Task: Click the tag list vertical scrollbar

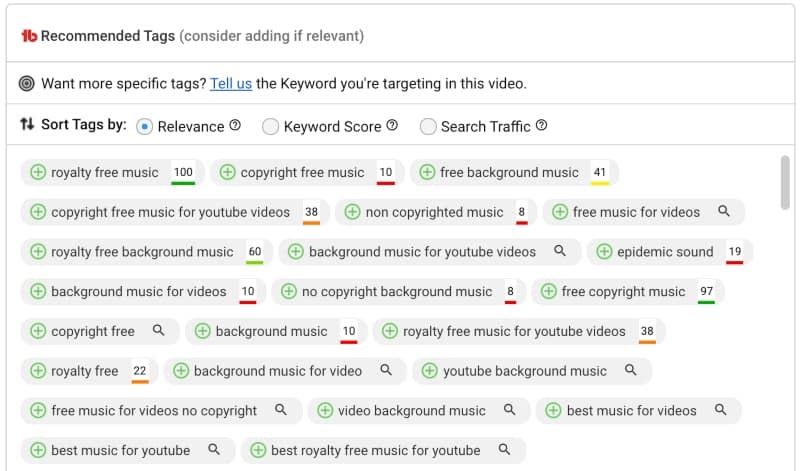Action: 785,183
